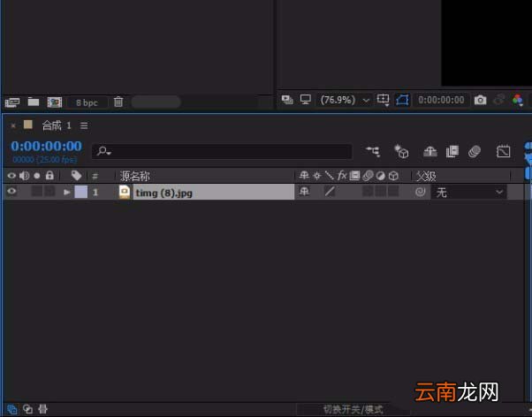Click the 切换开关/模式 button

click(x=353, y=409)
